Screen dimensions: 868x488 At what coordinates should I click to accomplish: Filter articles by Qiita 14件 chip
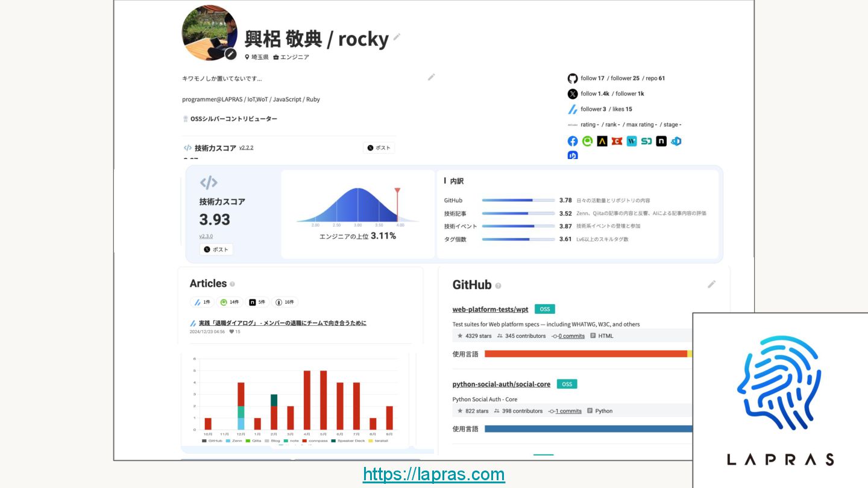pyautogui.click(x=229, y=302)
